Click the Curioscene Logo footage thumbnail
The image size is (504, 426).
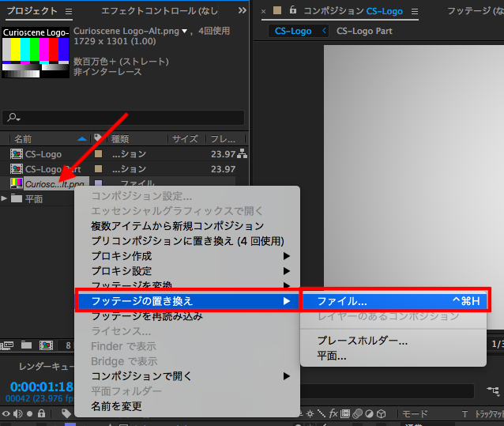coord(36,53)
